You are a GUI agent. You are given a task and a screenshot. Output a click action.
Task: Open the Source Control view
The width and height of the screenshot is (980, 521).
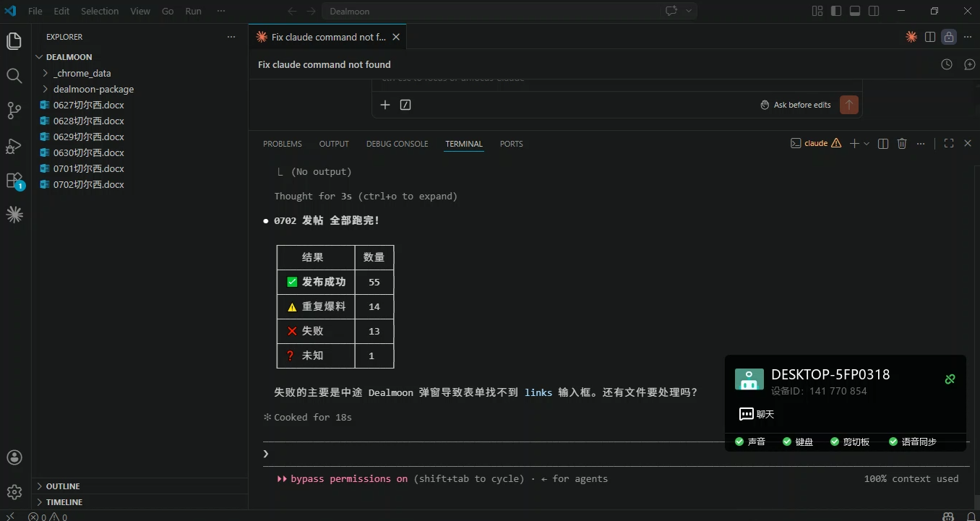[14, 111]
